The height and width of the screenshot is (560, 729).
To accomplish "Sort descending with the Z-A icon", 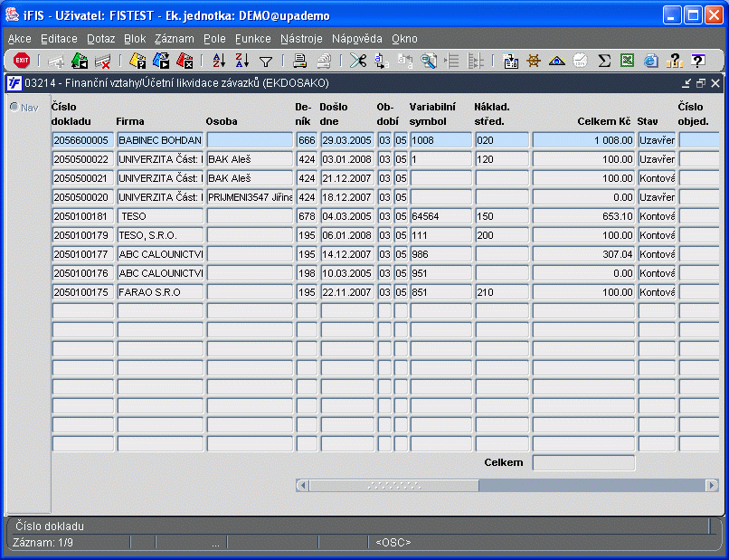I will click(242, 61).
